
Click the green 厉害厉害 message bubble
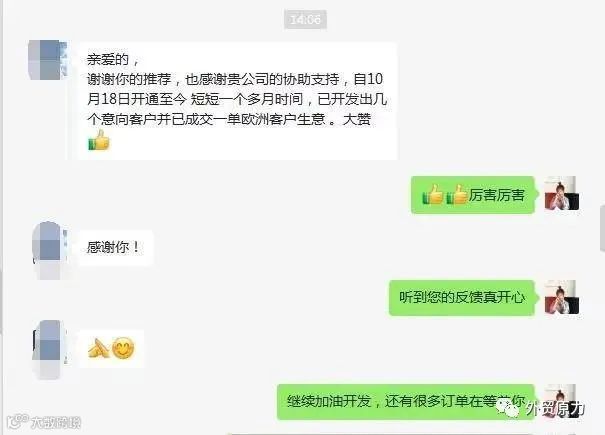[x=473, y=195]
